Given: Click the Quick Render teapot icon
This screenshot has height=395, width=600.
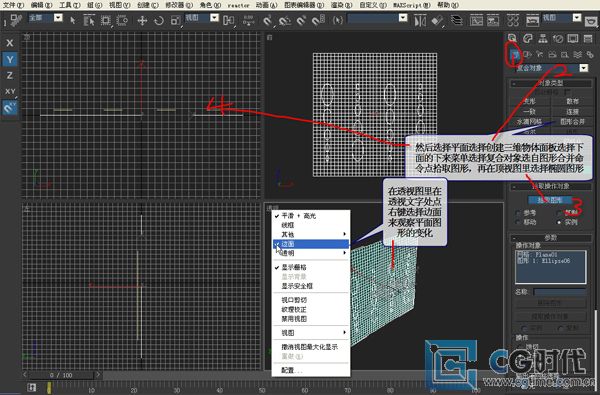Looking at the screenshot, I should coord(591,21).
